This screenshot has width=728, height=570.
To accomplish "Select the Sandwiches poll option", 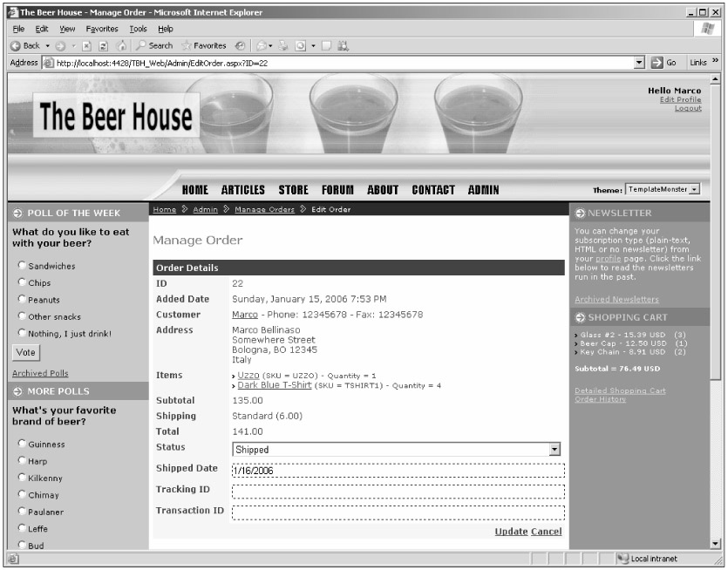I will click(20, 265).
